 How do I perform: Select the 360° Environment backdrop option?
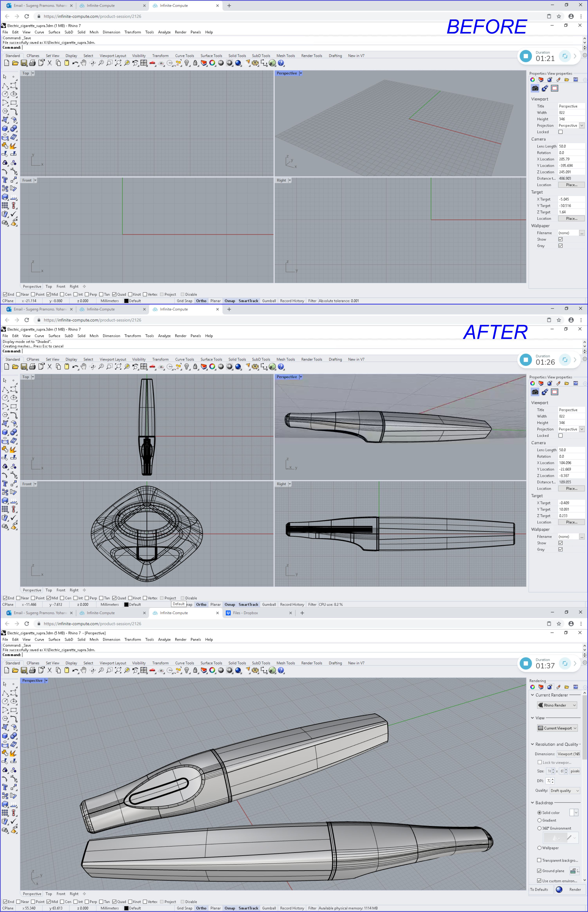pos(539,828)
